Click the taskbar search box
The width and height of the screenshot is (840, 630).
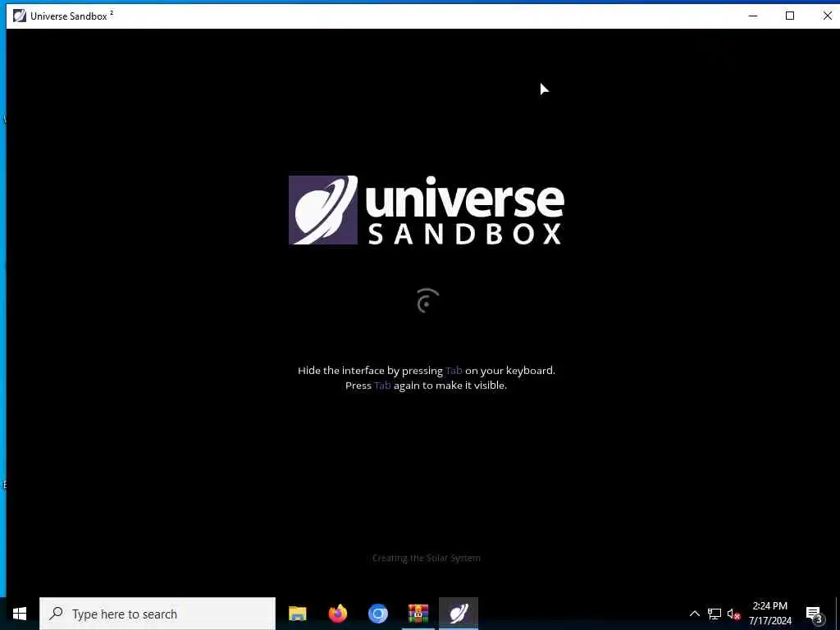(157, 614)
